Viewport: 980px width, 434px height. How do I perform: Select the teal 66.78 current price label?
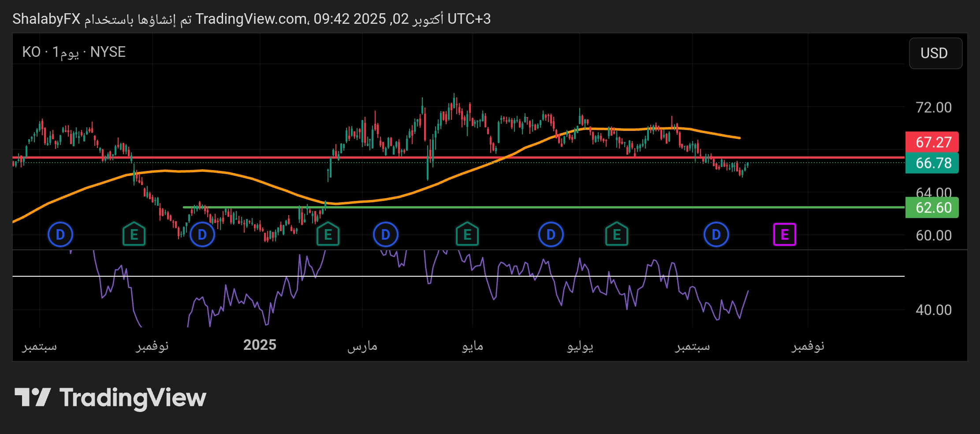coord(932,163)
